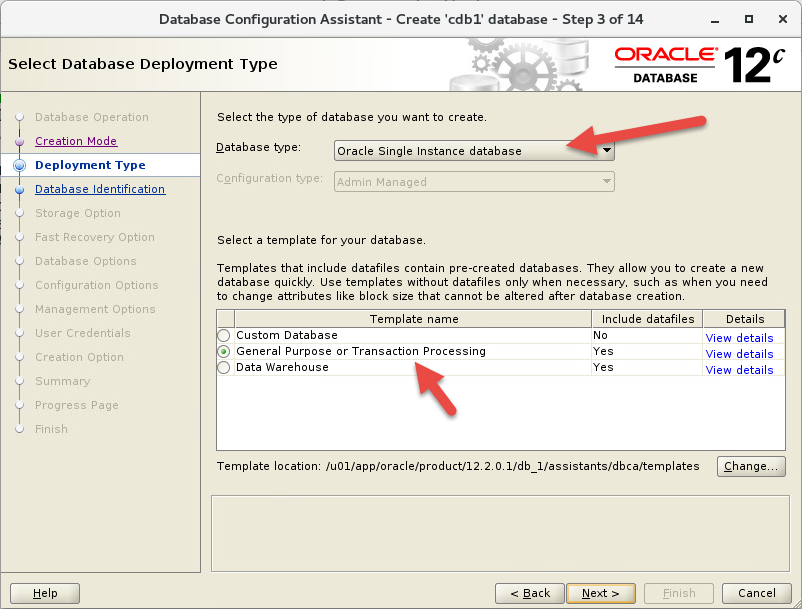Image resolution: width=802 pixels, height=609 pixels.
Task: Open the Configuration type dropdown
Action: (x=474, y=182)
